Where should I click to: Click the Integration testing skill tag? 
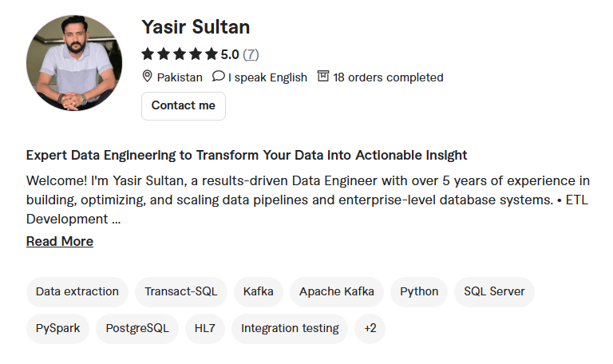290,328
